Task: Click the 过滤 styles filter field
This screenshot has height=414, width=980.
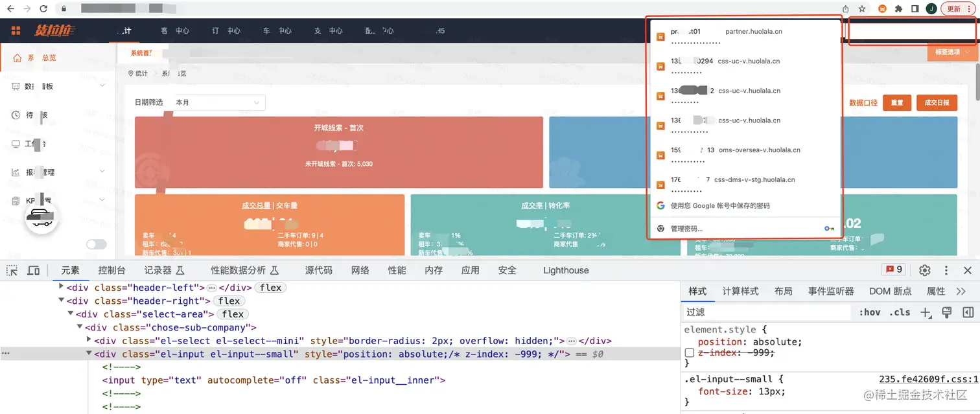Action: tap(767, 312)
